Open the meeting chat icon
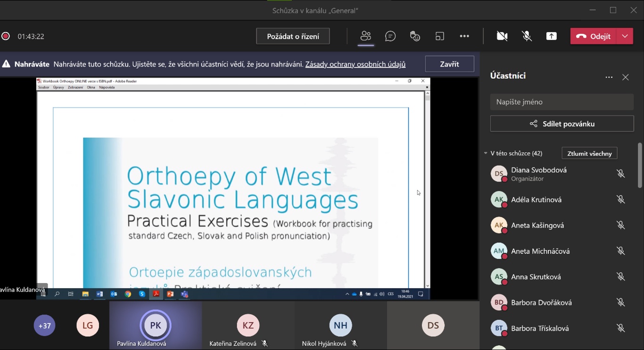The image size is (644, 350). tap(390, 36)
